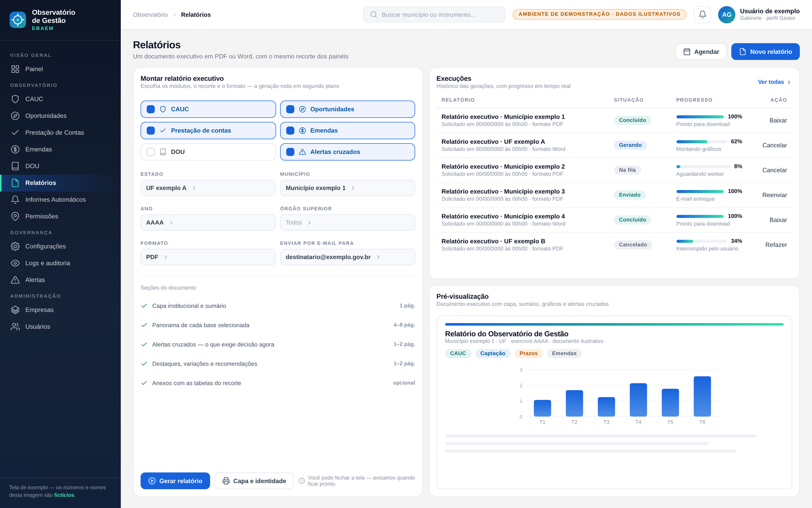Viewport: 812px width, 508px height.
Task: Click the CAUC shield icon in sidebar
Action: coord(15,99)
